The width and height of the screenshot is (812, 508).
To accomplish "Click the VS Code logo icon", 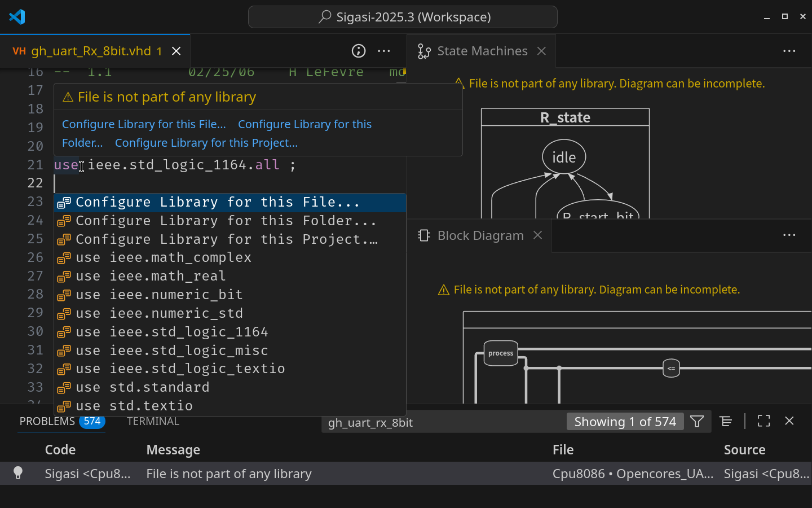I will tap(17, 17).
